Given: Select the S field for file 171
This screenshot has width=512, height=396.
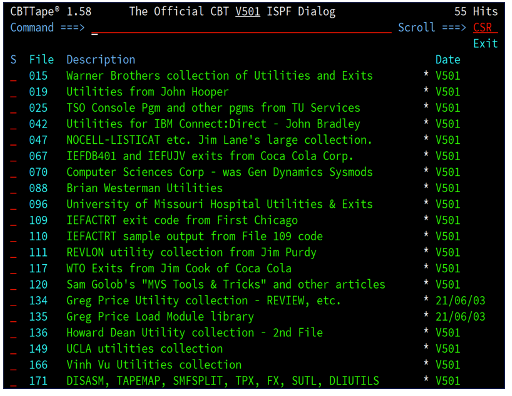Looking at the screenshot, I should coord(13,380).
